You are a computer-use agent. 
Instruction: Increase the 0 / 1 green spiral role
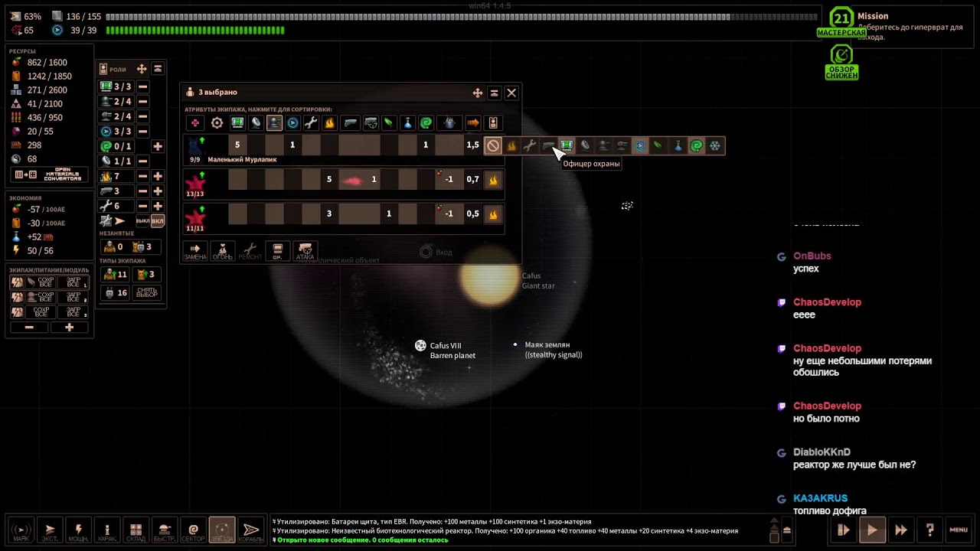158,146
